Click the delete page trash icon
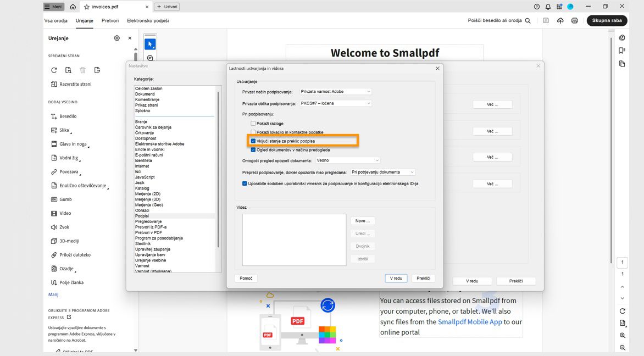Image resolution: width=644 pixels, height=356 pixels. (x=82, y=70)
